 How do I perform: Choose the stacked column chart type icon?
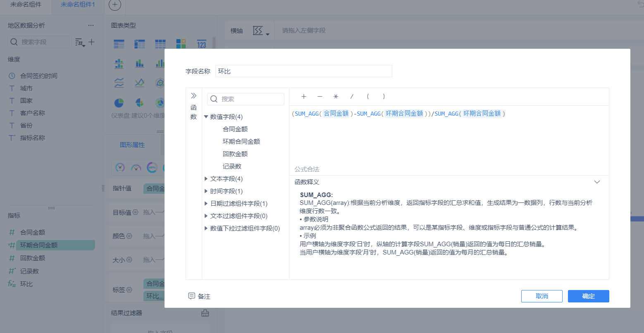[140, 64]
